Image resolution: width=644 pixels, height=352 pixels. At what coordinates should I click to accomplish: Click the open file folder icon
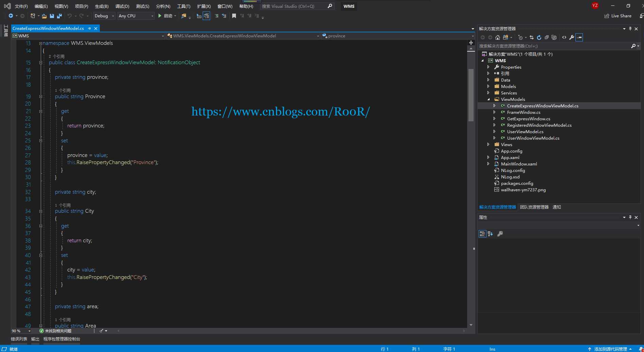pos(44,16)
